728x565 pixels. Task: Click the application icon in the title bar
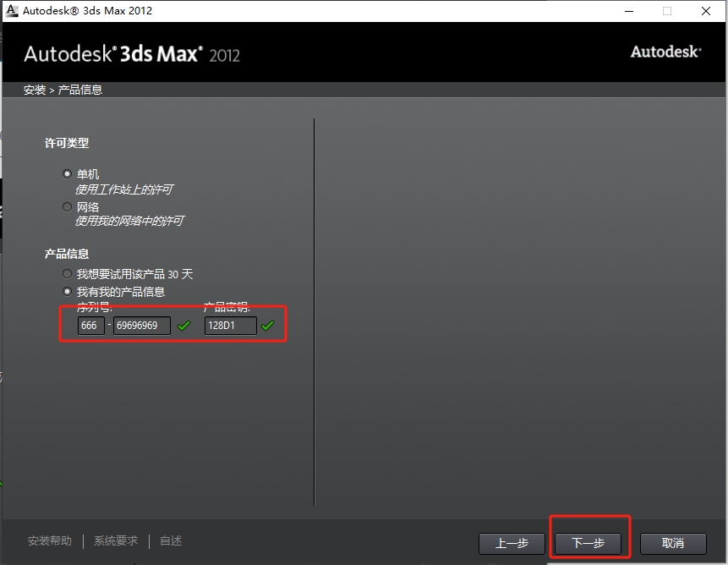pyautogui.click(x=13, y=11)
